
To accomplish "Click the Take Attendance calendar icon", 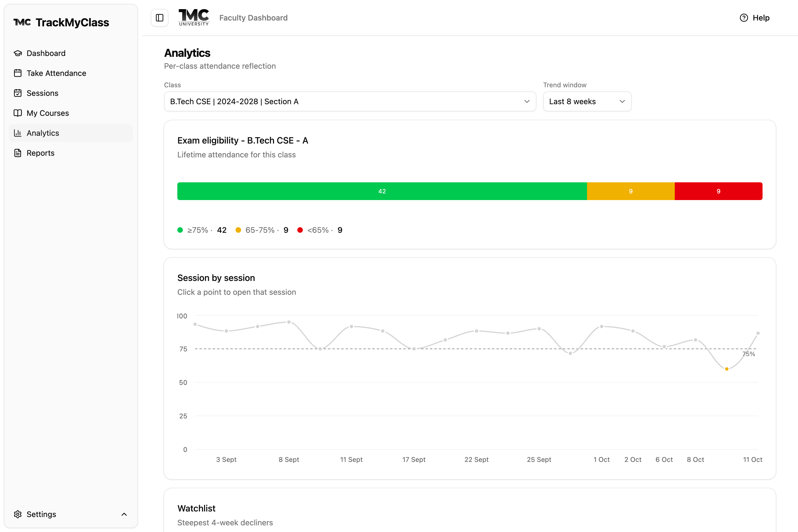I will [18, 73].
